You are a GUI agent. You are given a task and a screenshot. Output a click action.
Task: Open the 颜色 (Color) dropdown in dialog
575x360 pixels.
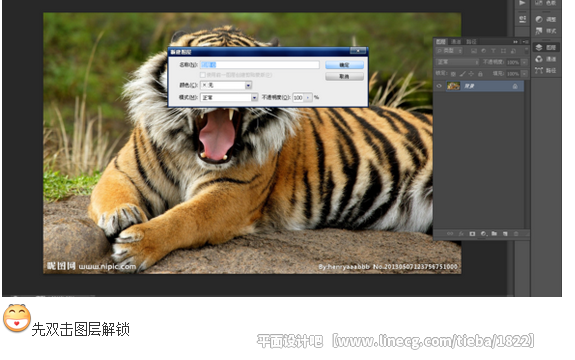[226, 85]
